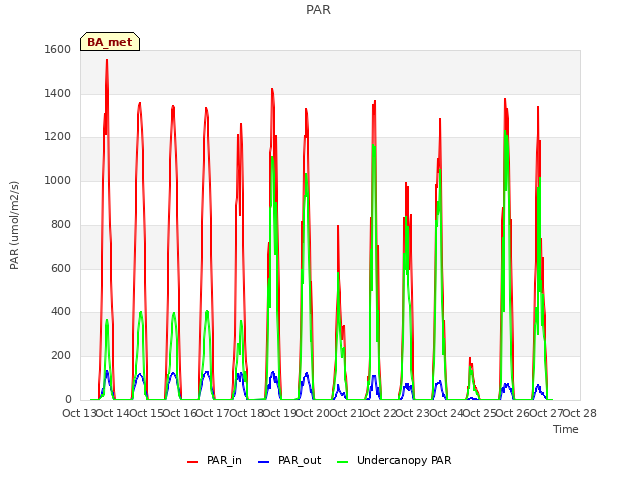Click the Time x-axis label
This screenshot has width=640, height=480.
click(x=566, y=429)
